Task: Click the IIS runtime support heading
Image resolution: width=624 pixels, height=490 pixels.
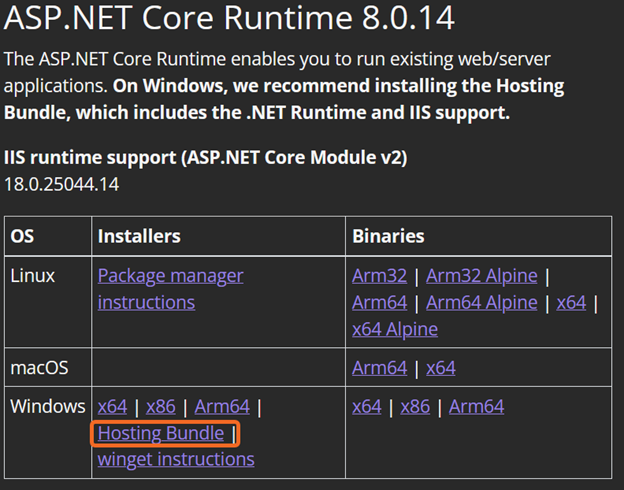Action: coord(206,158)
